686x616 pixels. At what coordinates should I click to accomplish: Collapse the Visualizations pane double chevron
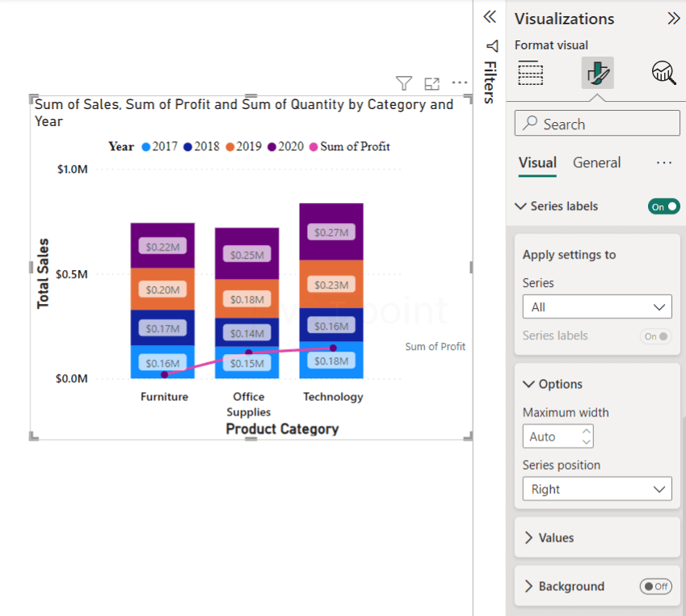[x=674, y=19]
